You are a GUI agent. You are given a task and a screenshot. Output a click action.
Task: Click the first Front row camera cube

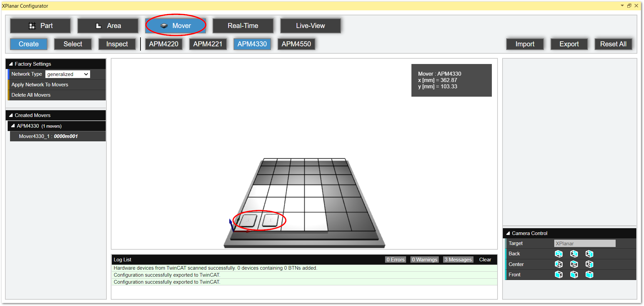tap(559, 275)
